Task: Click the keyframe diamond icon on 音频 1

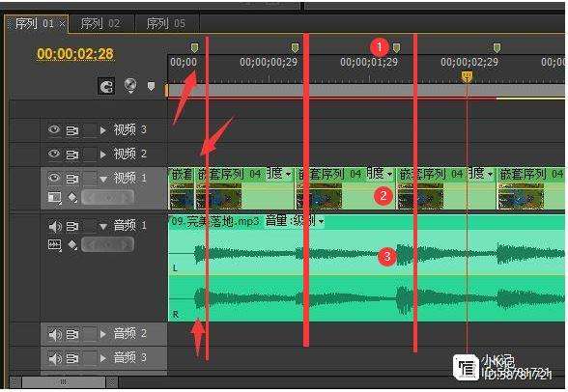Action: click(x=72, y=245)
